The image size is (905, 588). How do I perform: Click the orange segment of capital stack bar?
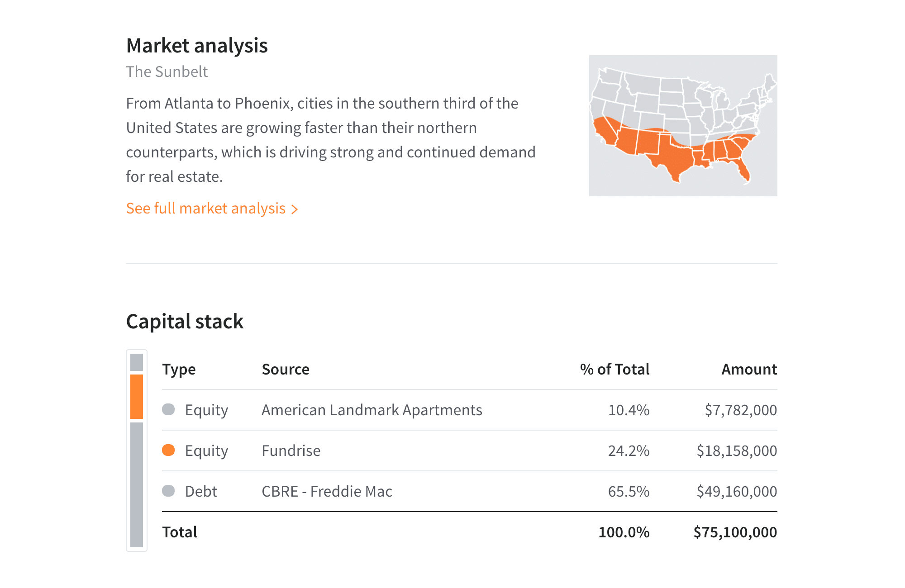(137, 397)
